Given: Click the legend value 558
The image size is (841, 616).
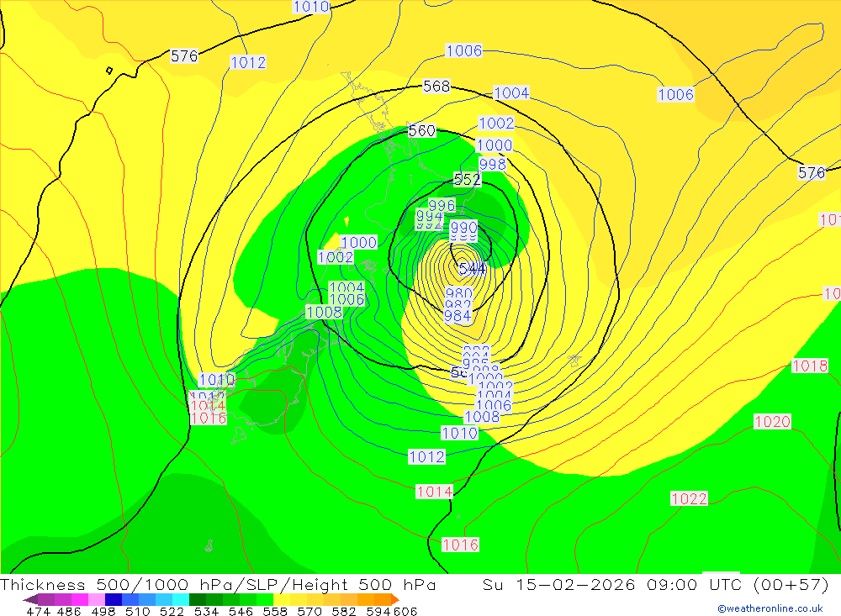Looking at the screenshot, I should point(275,611).
